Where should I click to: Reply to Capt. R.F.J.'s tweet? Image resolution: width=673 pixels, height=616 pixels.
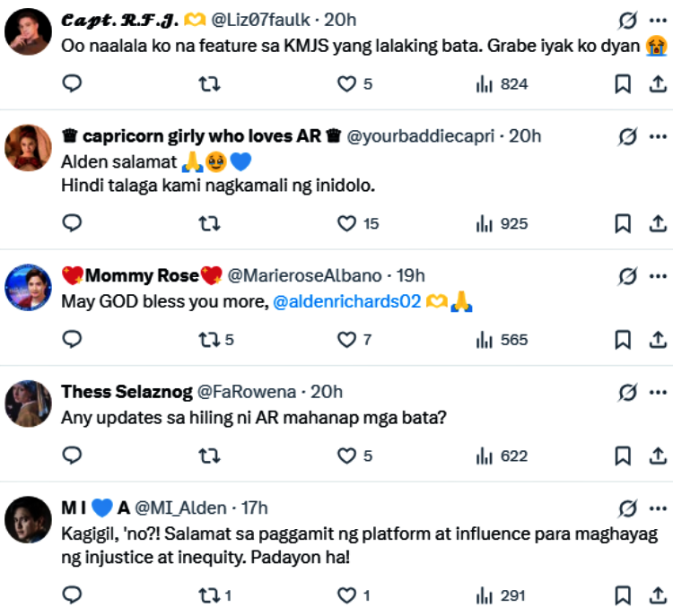click(73, 84)
